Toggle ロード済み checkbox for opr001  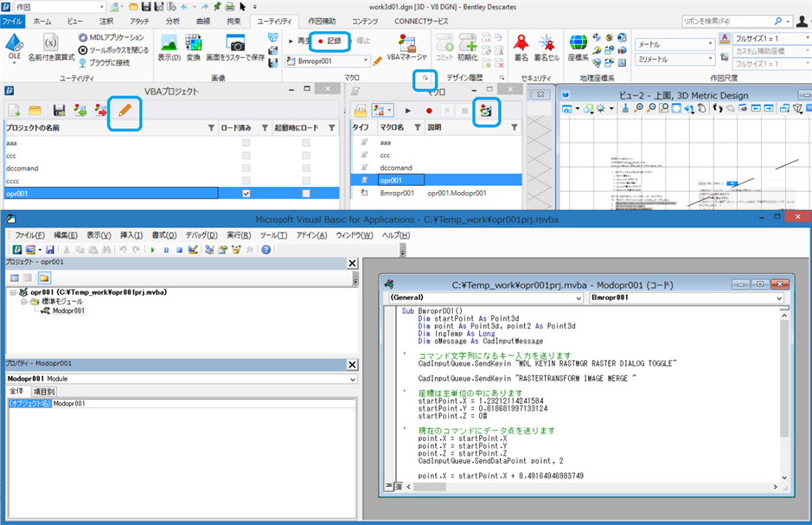246,194
